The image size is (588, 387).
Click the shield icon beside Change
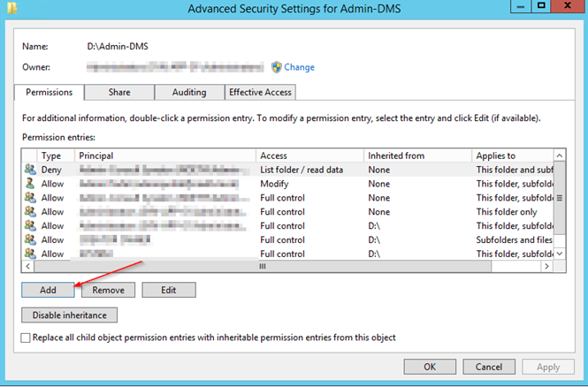276,67
